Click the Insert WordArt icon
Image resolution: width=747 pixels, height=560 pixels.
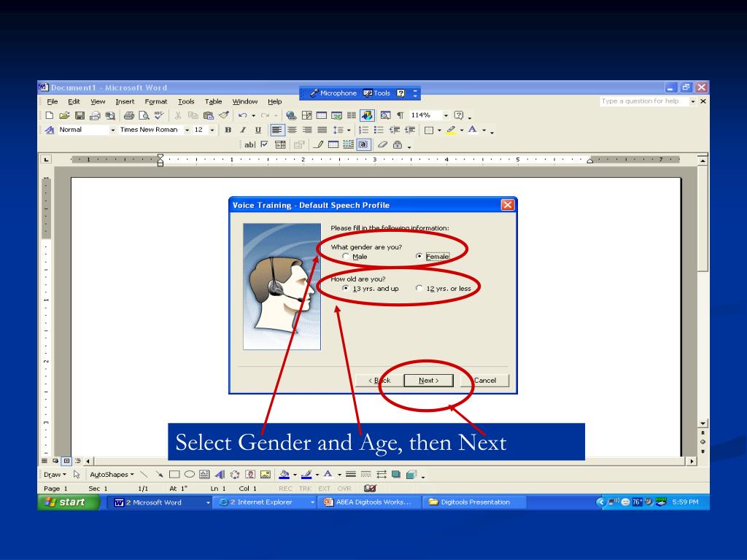point(220,474)
